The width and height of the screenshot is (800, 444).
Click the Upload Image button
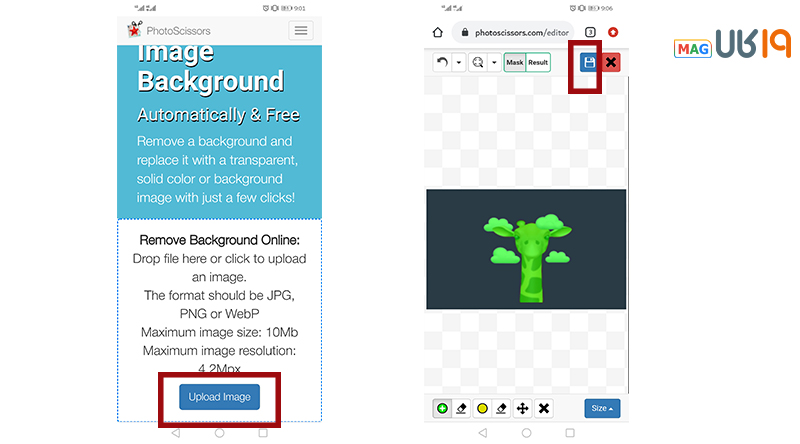click(219, 397)
